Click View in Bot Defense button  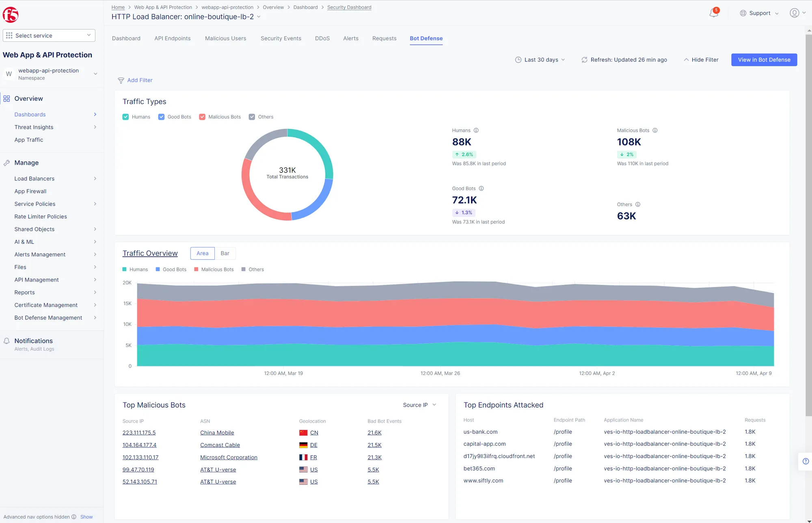(764, 60)
